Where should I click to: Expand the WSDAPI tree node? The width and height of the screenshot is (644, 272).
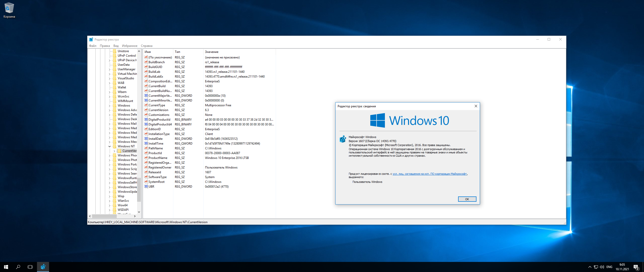pyautogui.click(x=109, y=210)
